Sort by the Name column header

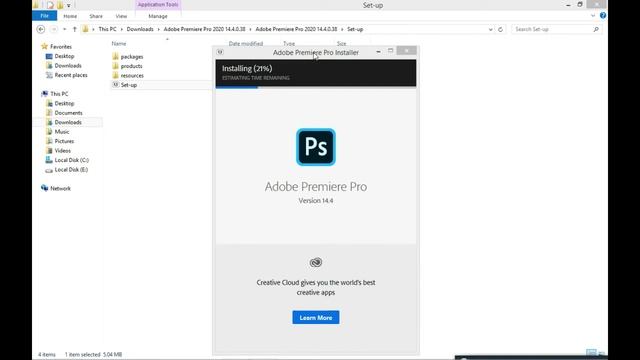(x=119, y=43)
